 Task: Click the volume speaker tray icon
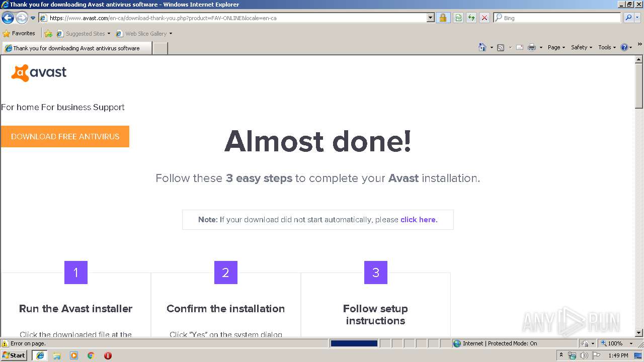584,355
